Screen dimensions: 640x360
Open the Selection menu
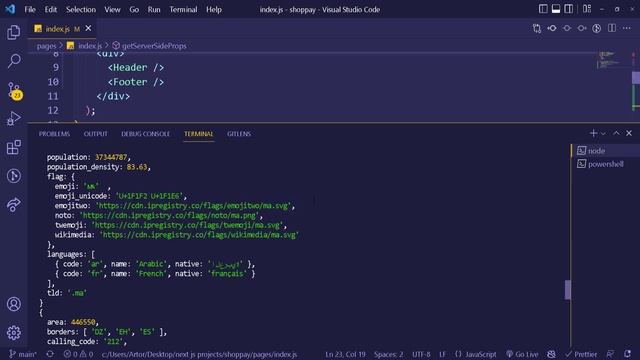coord(81,9)
